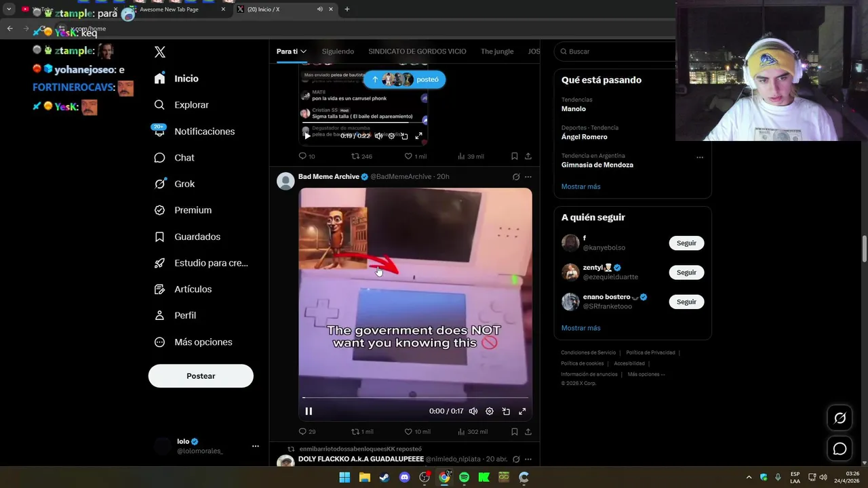Repost the top post with 246 reposts
Image resolution: width=868 pixels, height=488 pixels.
361,157
